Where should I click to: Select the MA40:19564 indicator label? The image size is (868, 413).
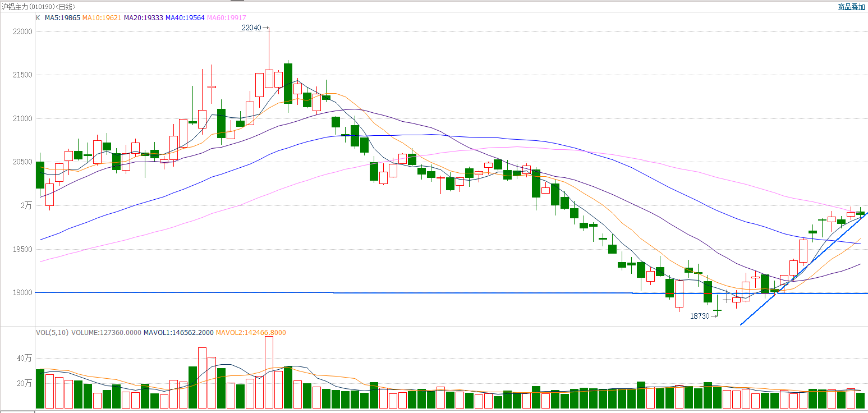[x=185, y=18]
